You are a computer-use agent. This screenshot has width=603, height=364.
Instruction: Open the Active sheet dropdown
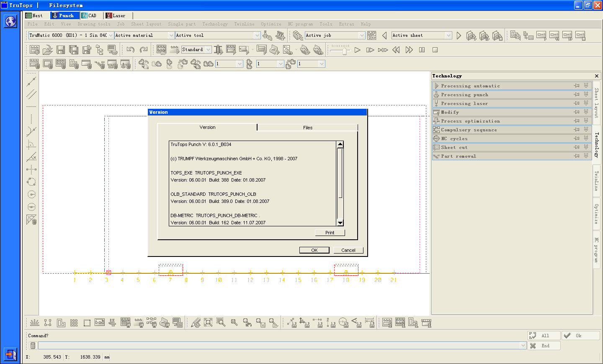pyautogui.click(x=448, y=36)
